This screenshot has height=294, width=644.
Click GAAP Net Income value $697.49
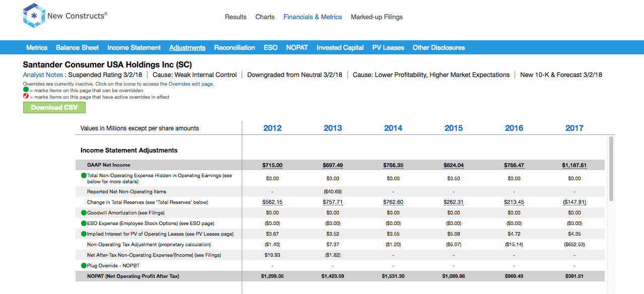tap(333, 165)
